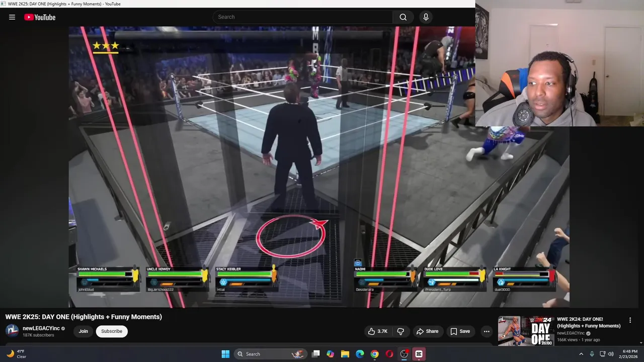Click the Subscribe button

pos(112,331)
